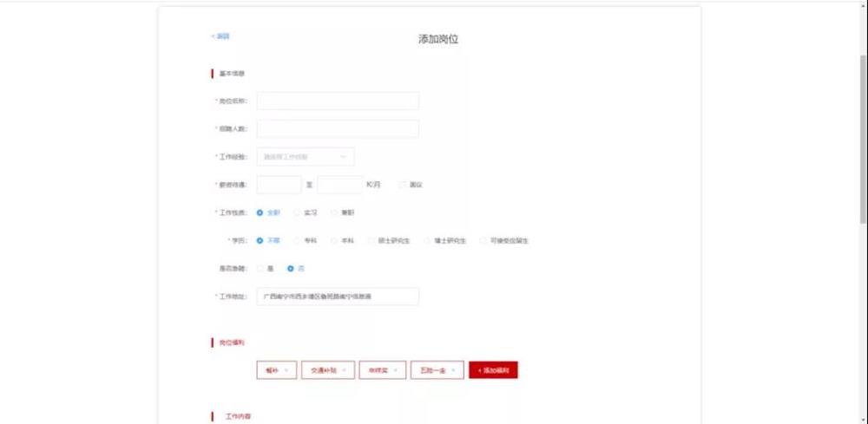The image size is (868, 424).
Task: Click the 岗位名称 input field
Action: coord(338,101)
